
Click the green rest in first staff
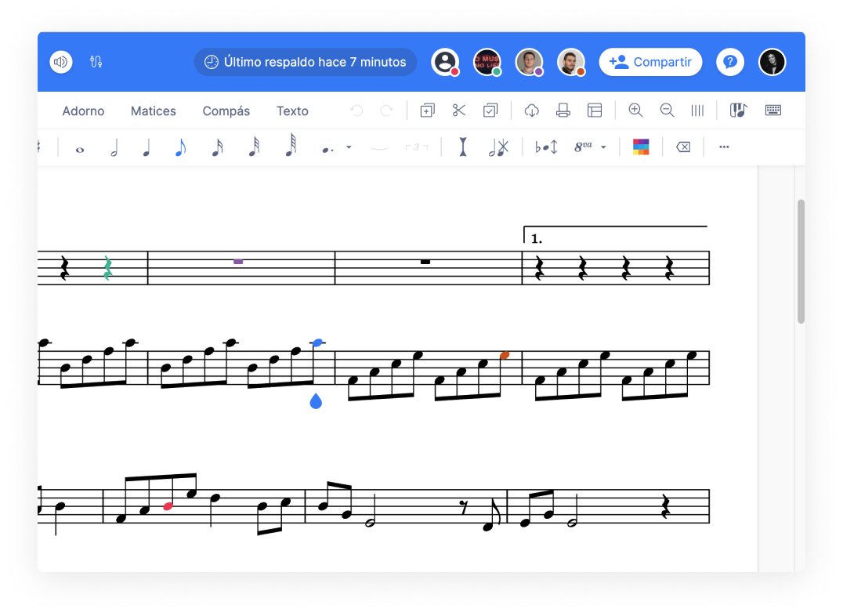pos(107,267)
